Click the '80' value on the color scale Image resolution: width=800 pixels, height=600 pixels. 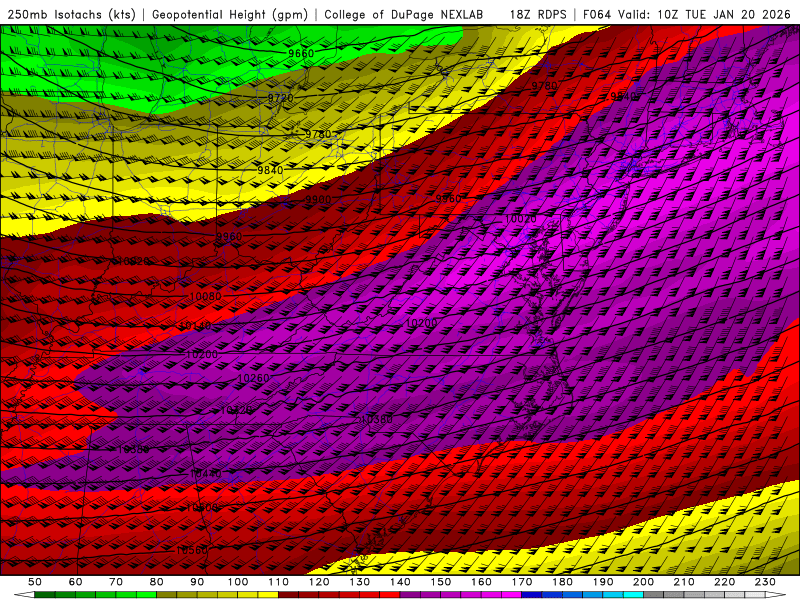[x=156, y=582]
